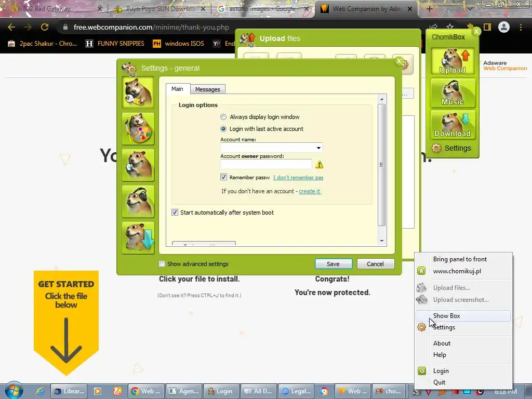This screenshot has width=532, height=399.
Task: Enable Show advanced settings checkbox
Action: (162, 264)
